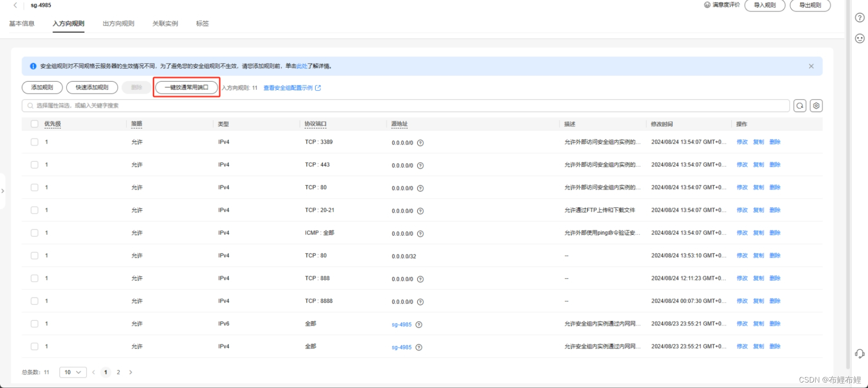This screenshot has height=388, width=868.
Task: Open table column settings gear icon
Action: [816, 106]
